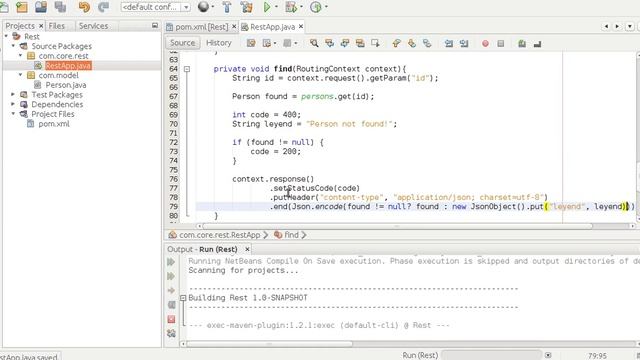Image resolution: width=640 pixels, height=360 pixels.
Task: Collapse the Project Files node
Action: 13,114
